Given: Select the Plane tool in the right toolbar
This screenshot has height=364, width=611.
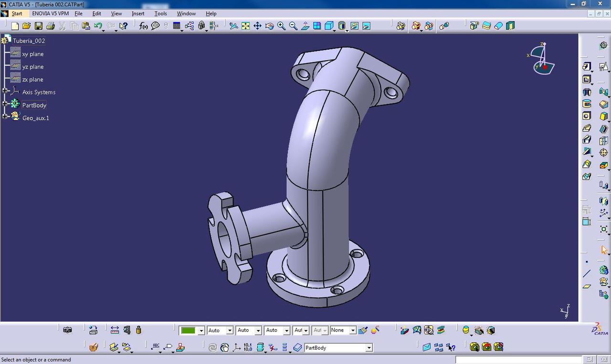Looking at the screenshot, I should click(587, 286).
